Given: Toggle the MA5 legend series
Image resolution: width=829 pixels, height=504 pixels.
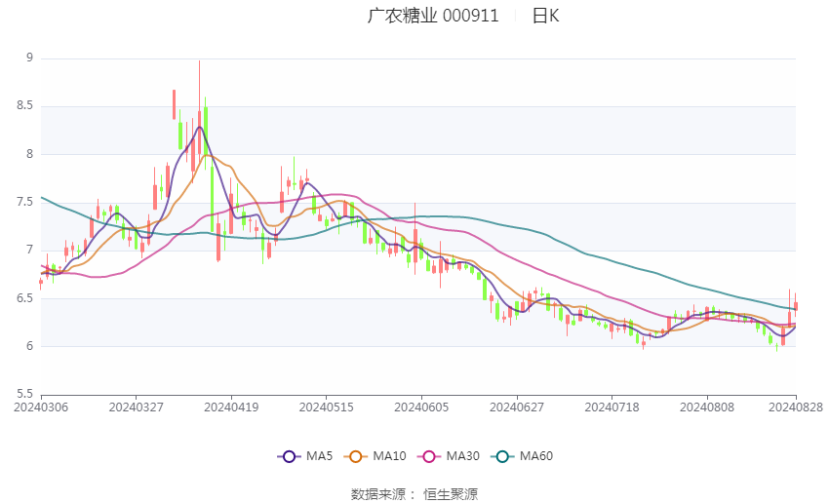Looking at the screenshot, I should [305, 456].
